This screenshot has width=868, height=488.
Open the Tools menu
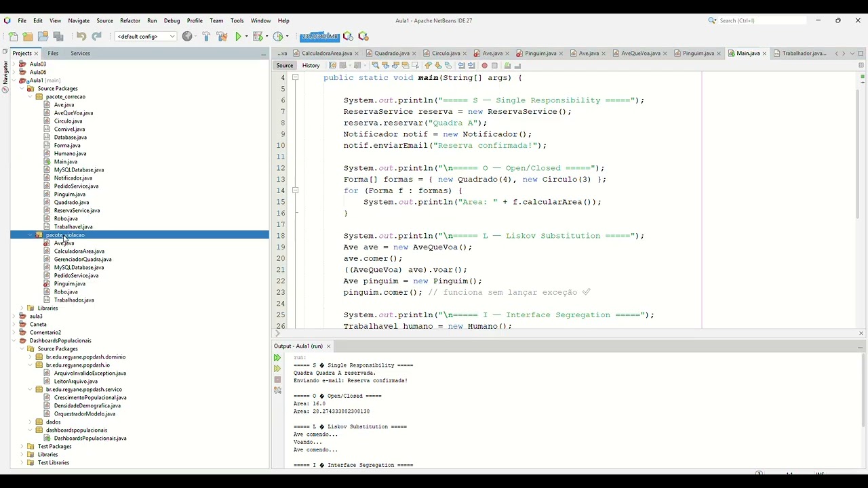click(237, 20)
